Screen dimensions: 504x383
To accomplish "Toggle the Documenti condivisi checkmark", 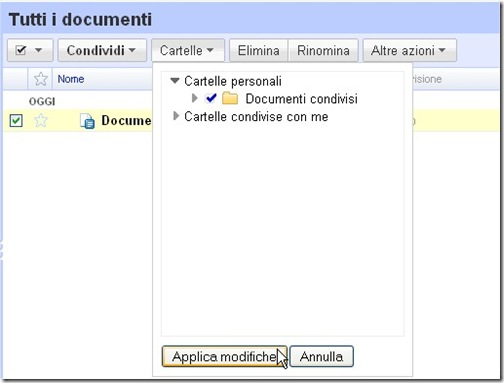I will tap(211, 98).
